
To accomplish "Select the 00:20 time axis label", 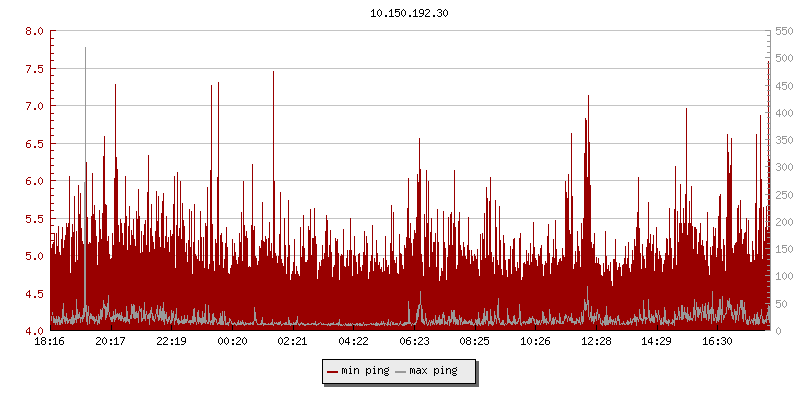I will [232, 341].
